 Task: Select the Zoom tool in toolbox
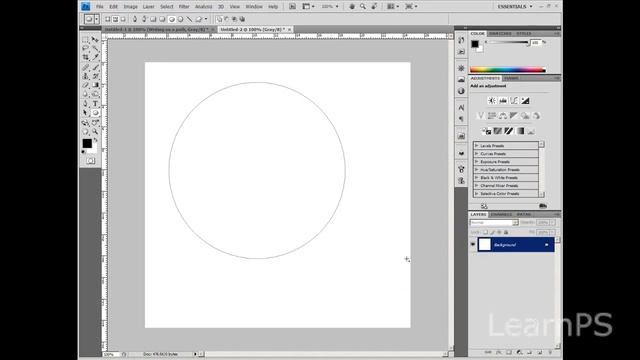tap(95, 131)
